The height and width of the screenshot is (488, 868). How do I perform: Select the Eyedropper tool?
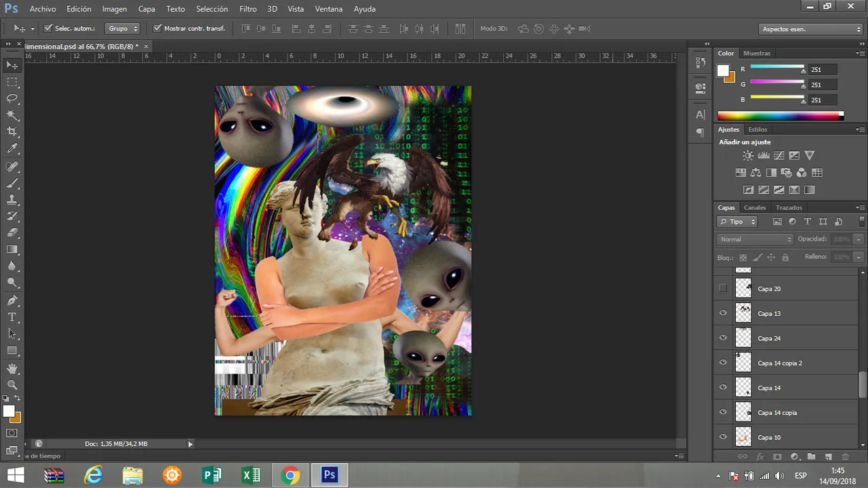tap(12, 148)
